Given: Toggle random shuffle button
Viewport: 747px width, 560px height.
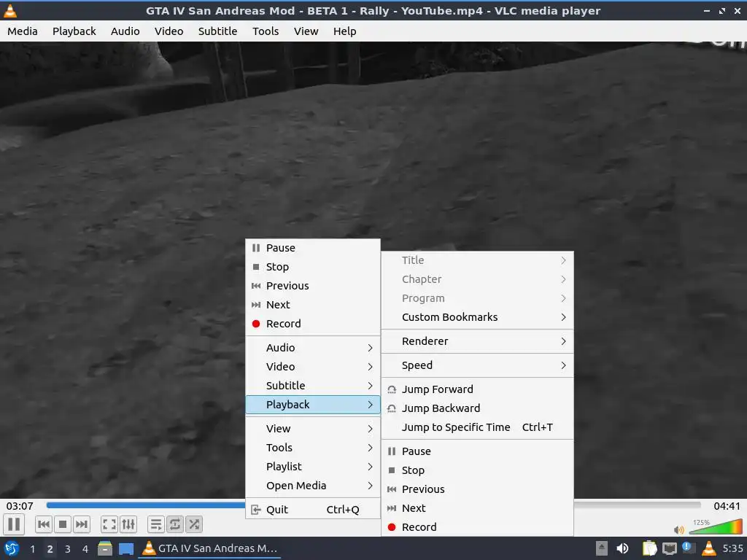Looking at the screenshot, I should click(194, 524).
